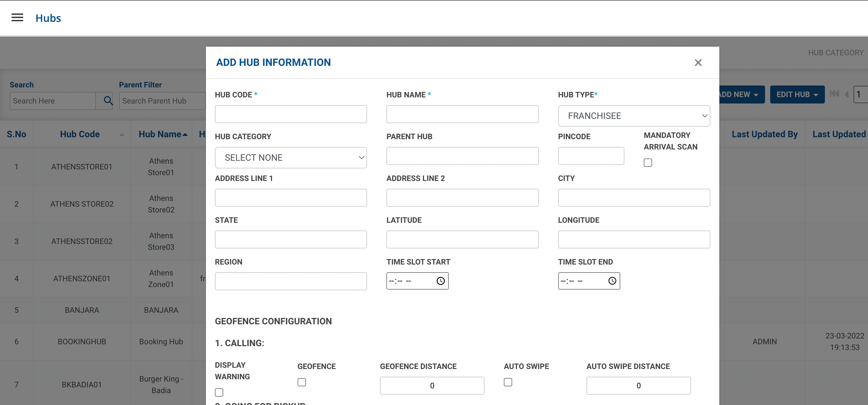Viewport: 868px width, 405px height.
Task: Click the Hubs page title
Action: coord(48,18)
